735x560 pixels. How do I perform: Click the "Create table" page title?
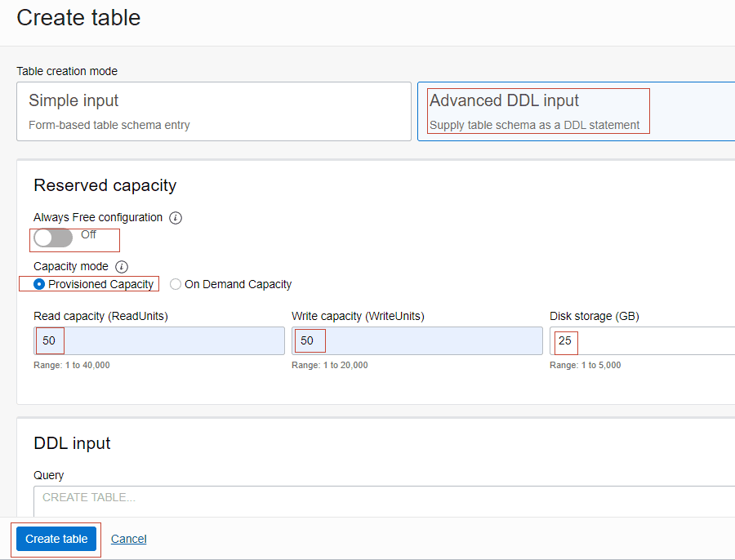78,18
